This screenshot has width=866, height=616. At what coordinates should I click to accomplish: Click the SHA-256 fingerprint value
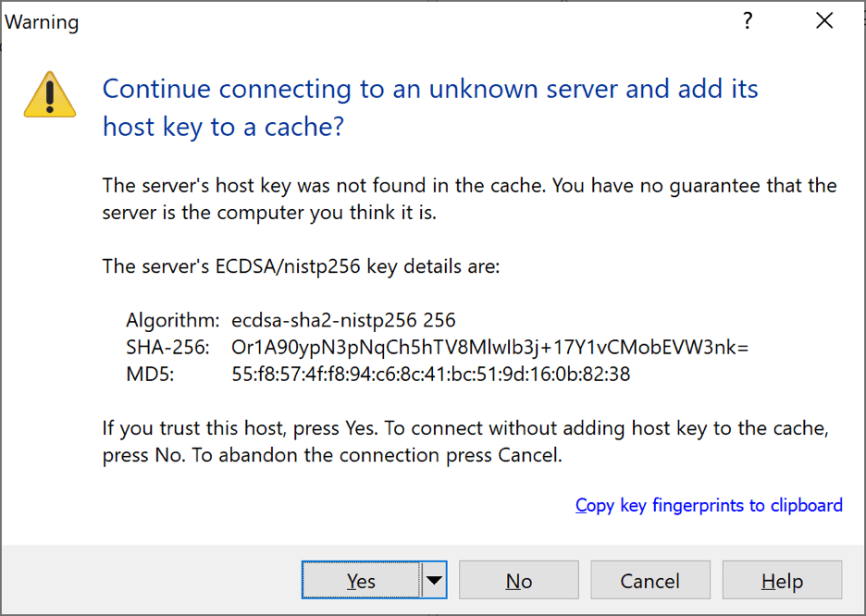tap(489, 348)
